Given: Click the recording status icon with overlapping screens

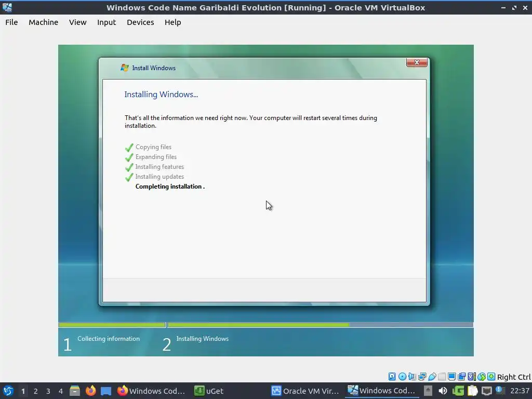Looking at the screenshot, I should 461,376.
